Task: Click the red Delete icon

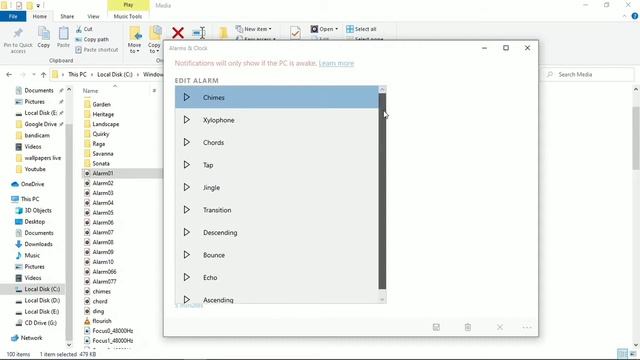Action: 178,33
